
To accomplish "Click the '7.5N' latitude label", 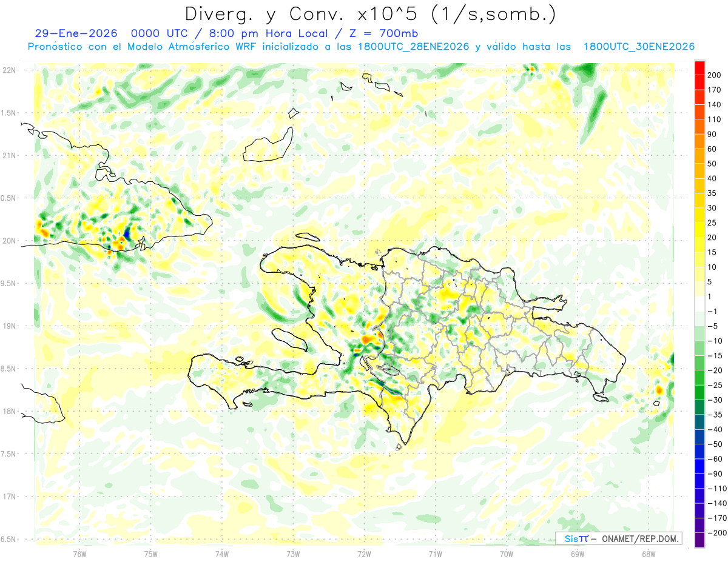I will [x=9, y=454].
